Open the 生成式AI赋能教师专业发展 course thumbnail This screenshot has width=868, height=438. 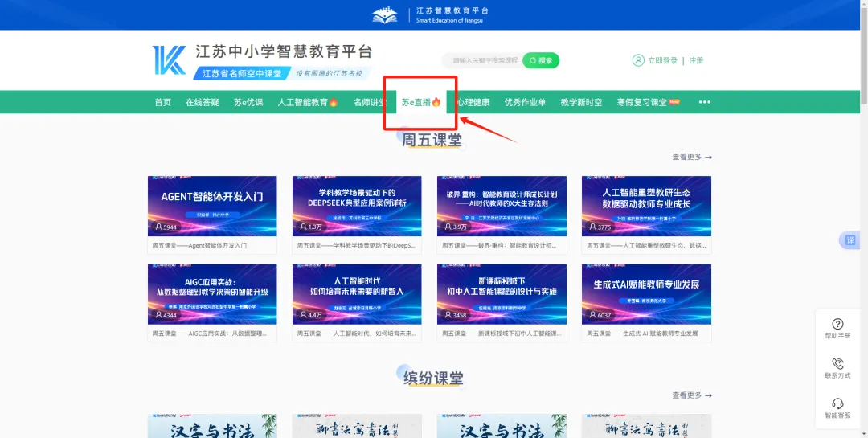[x=646, y=293]
